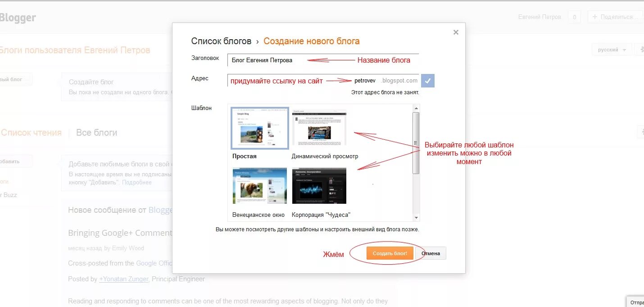Screen dimensions: 644x307
Task: Select the Простая template thumbnail
Action: pos(260,128)
